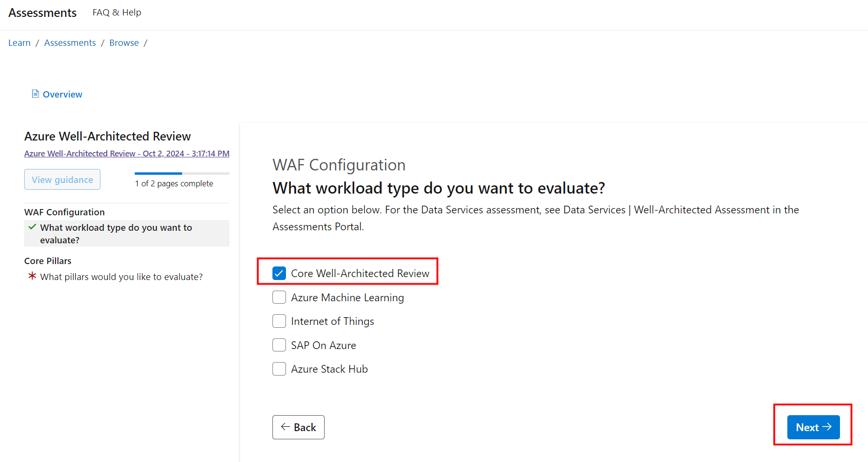The width and height of the screenshot is (868, 462).
Task: Click the right arrow icon in Next button
Action: tap(827, 427)
